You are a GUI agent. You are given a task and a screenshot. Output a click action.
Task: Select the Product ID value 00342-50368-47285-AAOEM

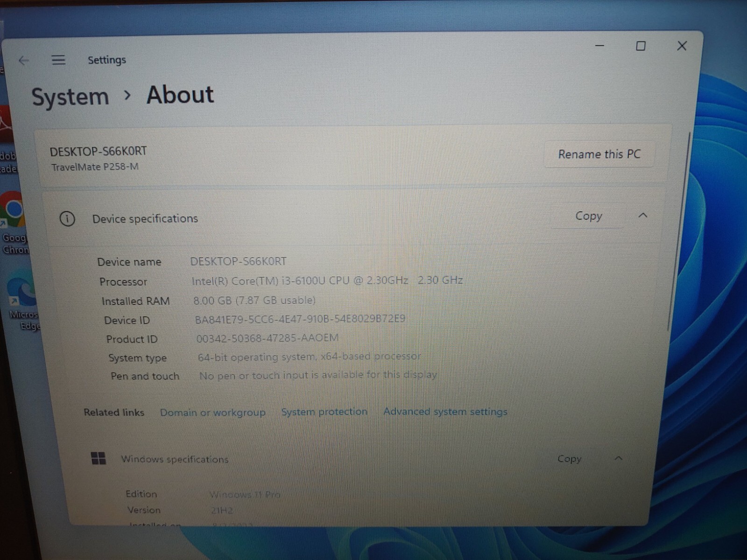click(267, 338)
